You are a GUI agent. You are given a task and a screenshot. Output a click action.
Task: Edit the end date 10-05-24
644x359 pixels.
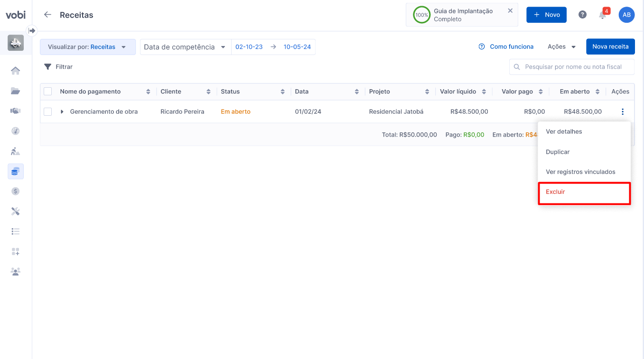pos(297,47)
